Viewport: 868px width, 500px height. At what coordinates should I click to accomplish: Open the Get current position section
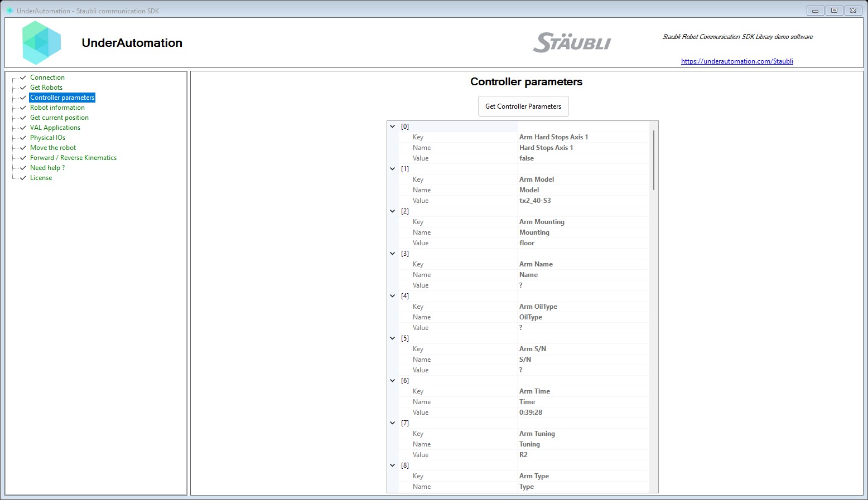[x=59, y=117]
